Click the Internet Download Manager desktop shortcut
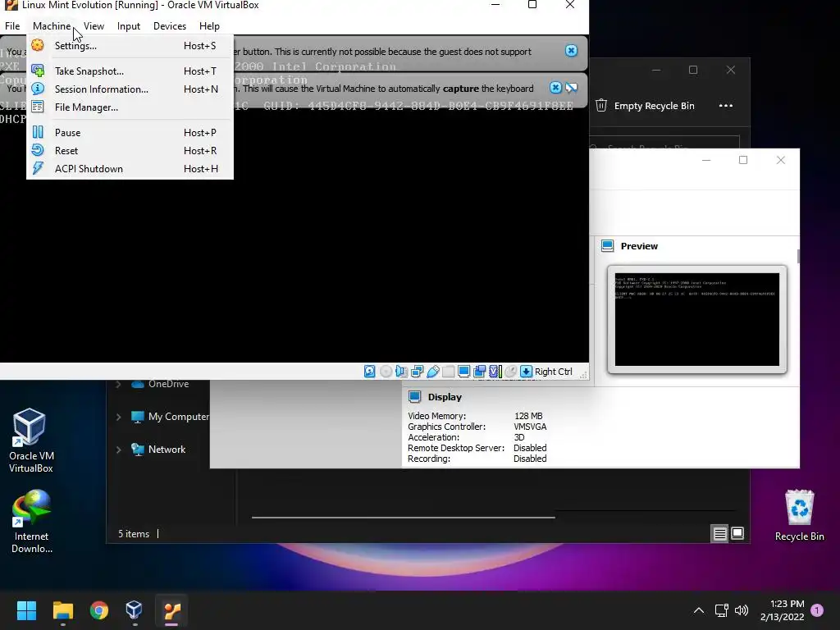 point(32,522)
